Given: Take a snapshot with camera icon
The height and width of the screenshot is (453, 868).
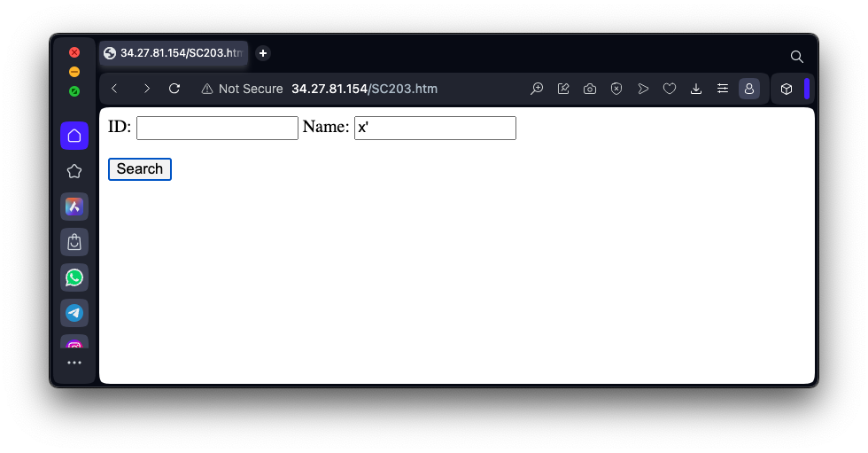Looking at the screenshot, I should coord(590,89).
